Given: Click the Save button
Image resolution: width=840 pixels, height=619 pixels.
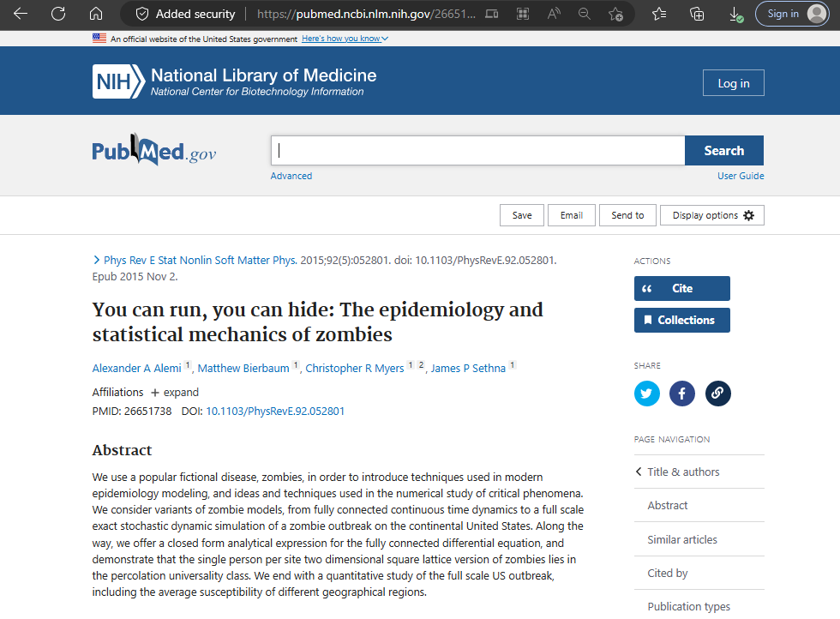Looking at the screenshot, I should coord(522,215).
